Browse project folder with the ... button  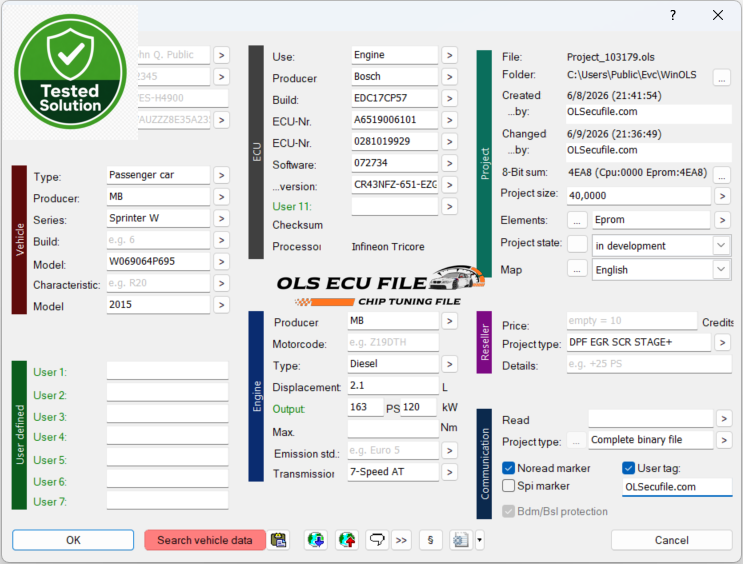[x=722, y=78]
